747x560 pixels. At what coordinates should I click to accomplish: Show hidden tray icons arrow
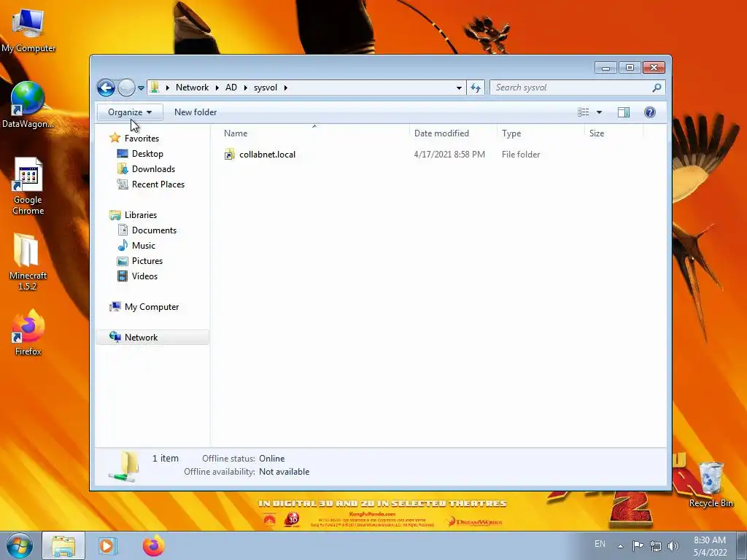pyautogui.click(x=620, y=545)
